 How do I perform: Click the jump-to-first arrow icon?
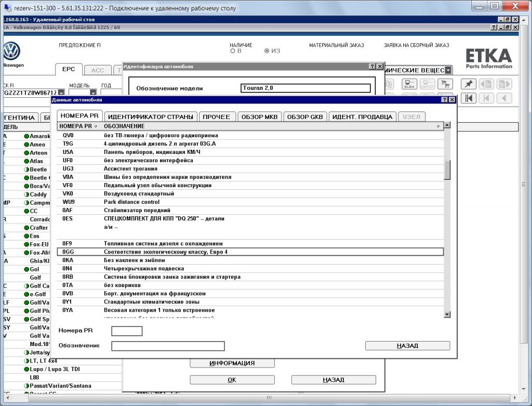coord(468,98)
